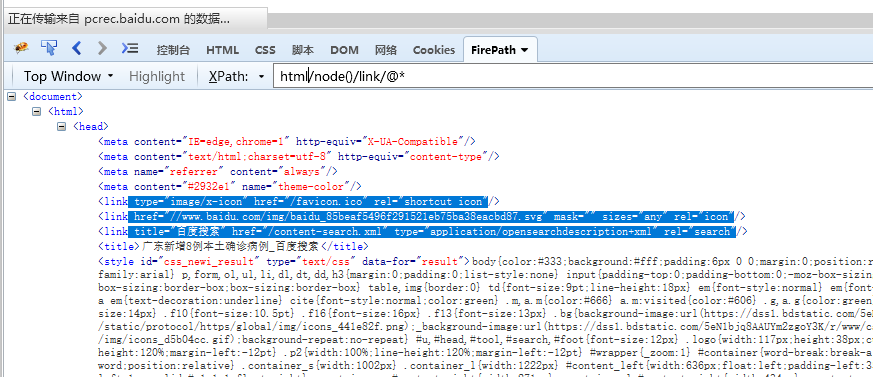Go forward with the gray right arrow
The image size is (873, 377).
(102, 48)
